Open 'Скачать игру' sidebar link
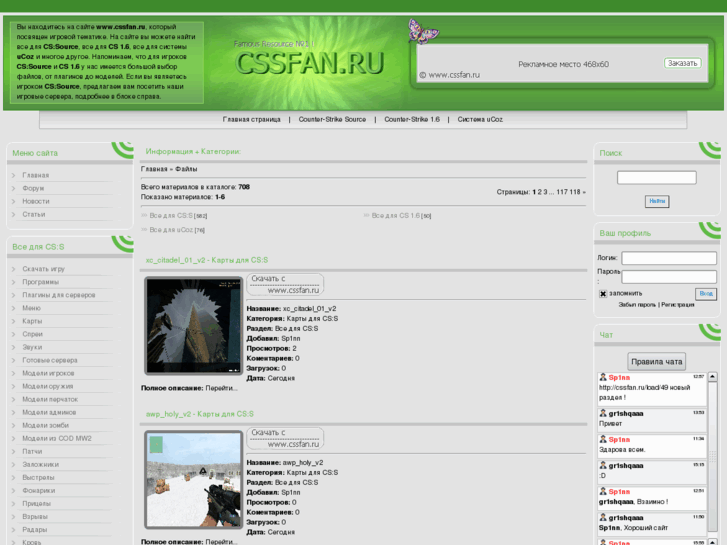 click(x=44, y=269)
